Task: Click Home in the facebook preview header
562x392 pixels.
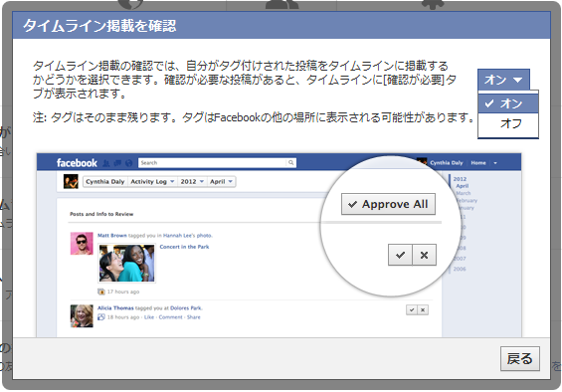Action: 478,163
